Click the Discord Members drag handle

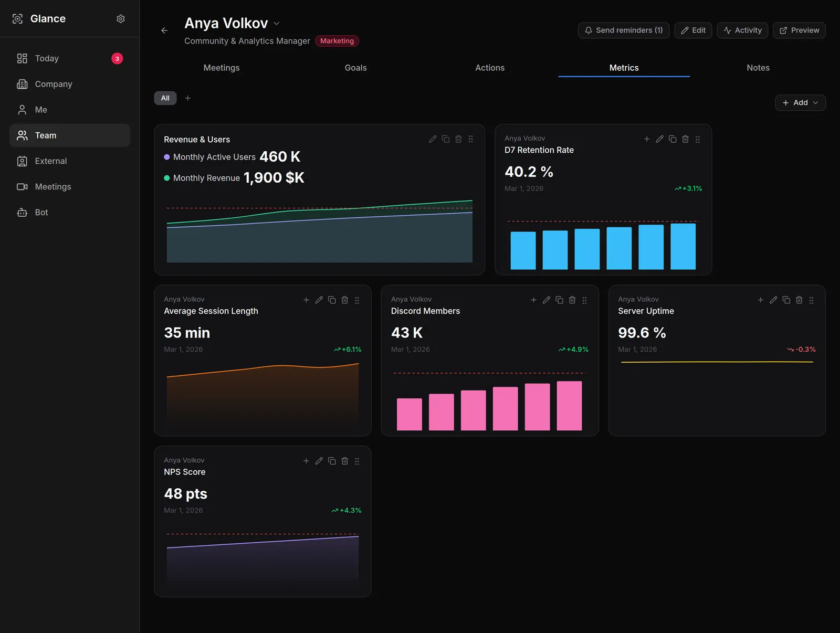pyautogui.click(x=584, y=300)
